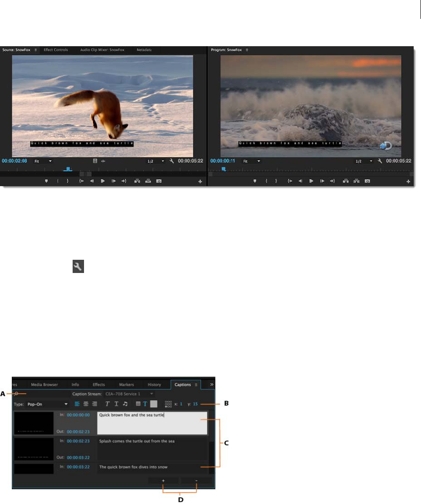Open Program monitor settings wrench

click(380, 161)
